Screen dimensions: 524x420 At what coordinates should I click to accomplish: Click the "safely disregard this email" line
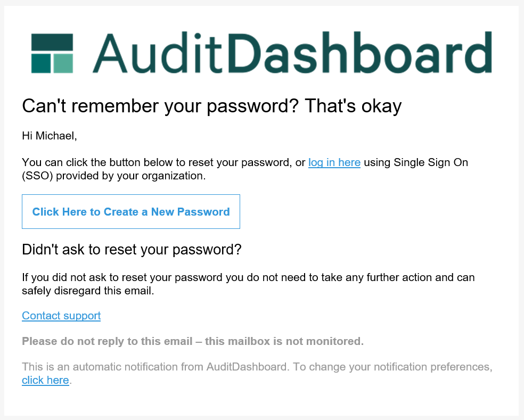[88, 291]
